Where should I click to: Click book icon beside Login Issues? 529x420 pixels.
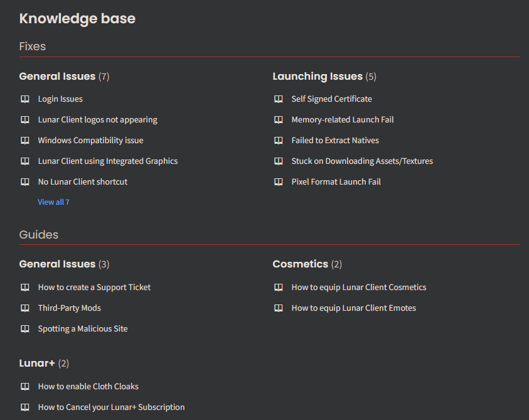click(25, 99)
